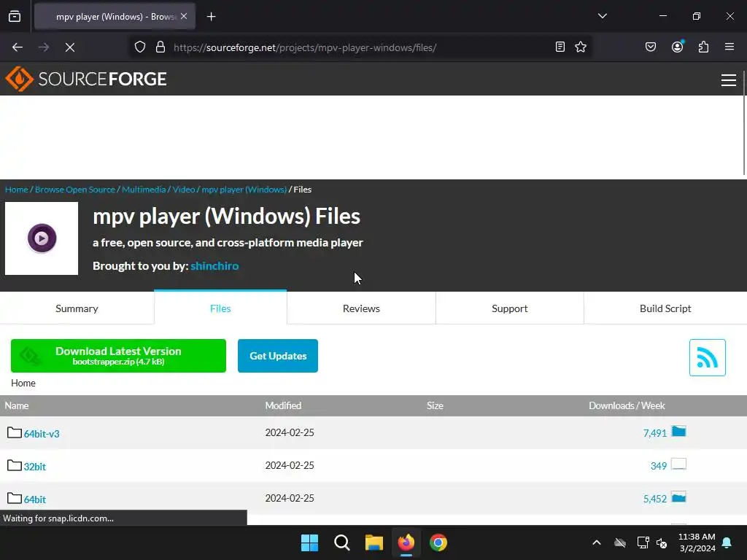
Task: Click the download chart icon for 64bit-v3
Action: point(678,432)
